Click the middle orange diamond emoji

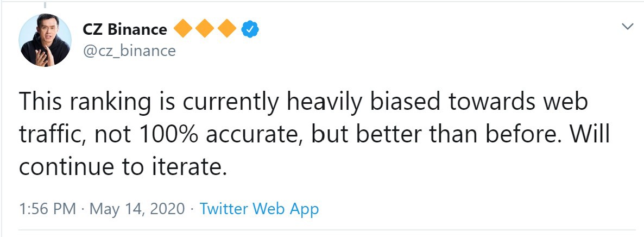pos(205,29)
